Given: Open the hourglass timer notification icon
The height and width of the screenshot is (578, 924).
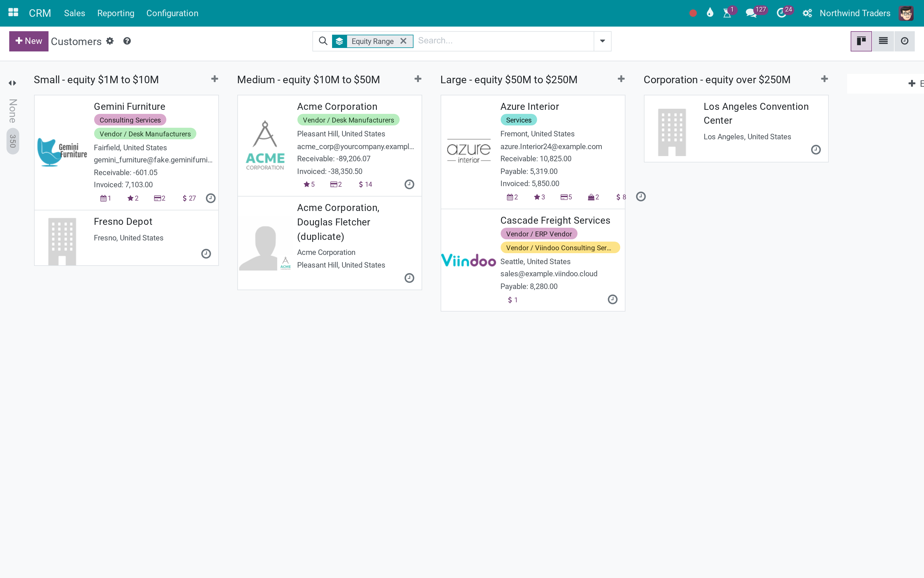Looking at the screenshot, I should pos(727,13).
